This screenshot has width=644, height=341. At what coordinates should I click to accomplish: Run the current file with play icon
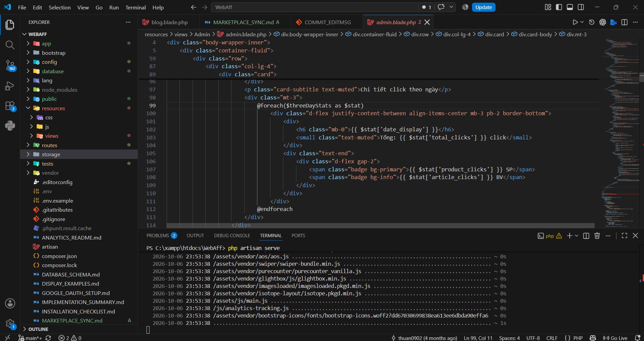575,22
